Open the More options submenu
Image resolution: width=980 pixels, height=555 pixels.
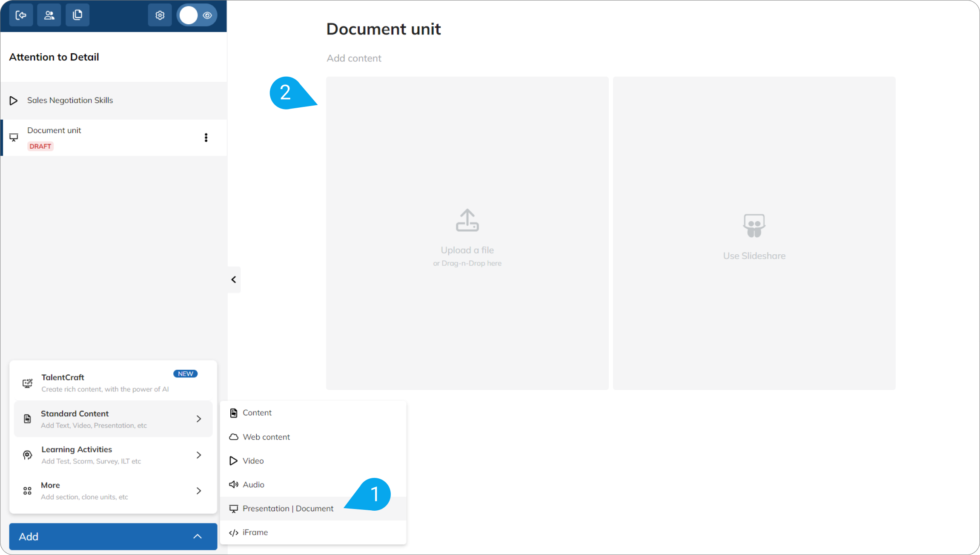coord(113,490)
